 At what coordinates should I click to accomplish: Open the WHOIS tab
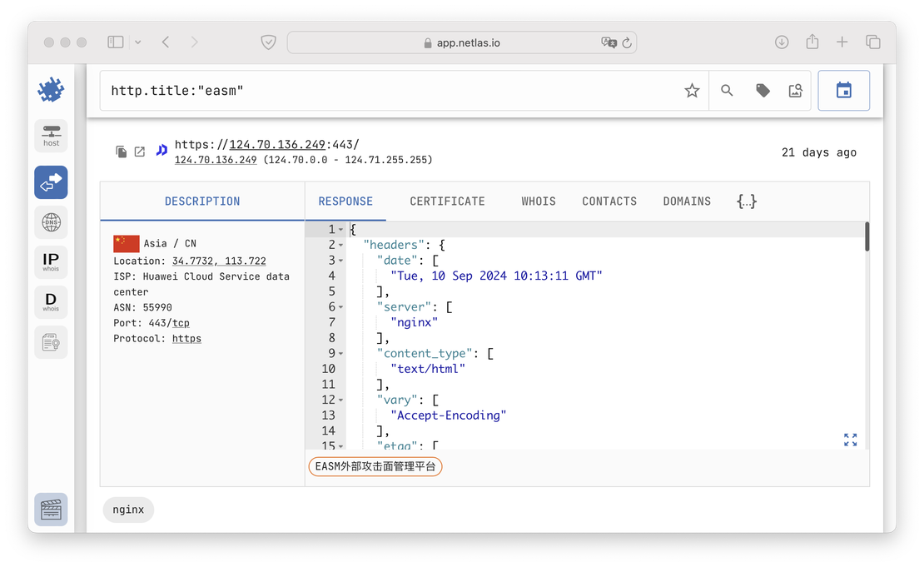pyautogui.click(x=538, y=201)
